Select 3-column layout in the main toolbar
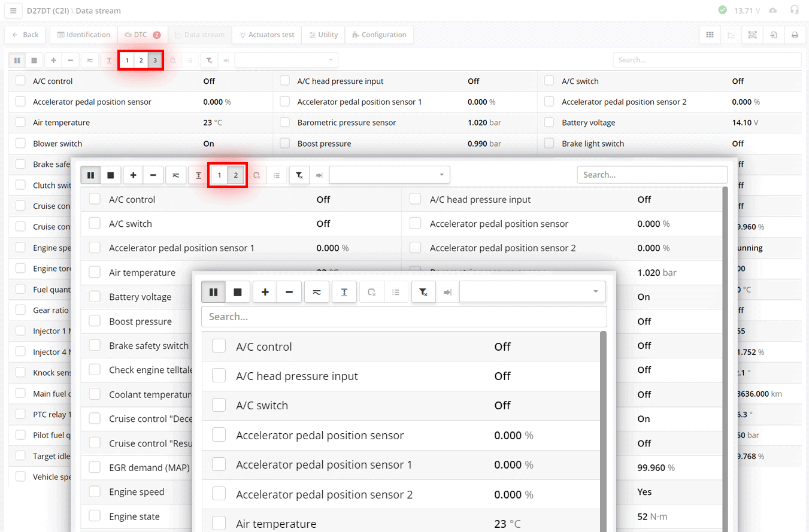The image size is (809, 532). (x=155, y=60)
